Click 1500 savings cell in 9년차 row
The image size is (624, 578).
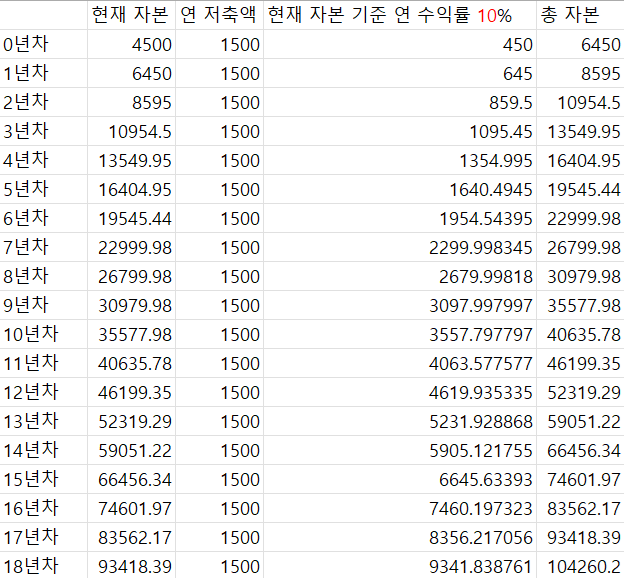coord(219,306)
